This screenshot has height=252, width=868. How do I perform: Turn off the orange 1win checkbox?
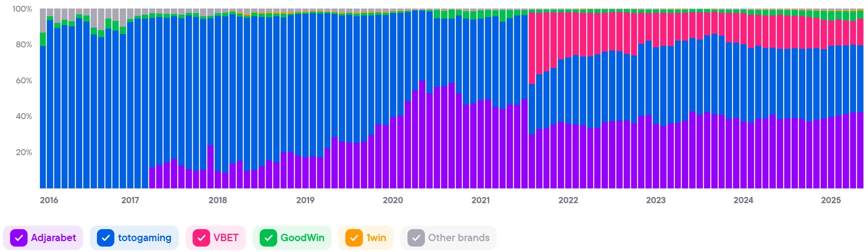click(x=354, y=238)
